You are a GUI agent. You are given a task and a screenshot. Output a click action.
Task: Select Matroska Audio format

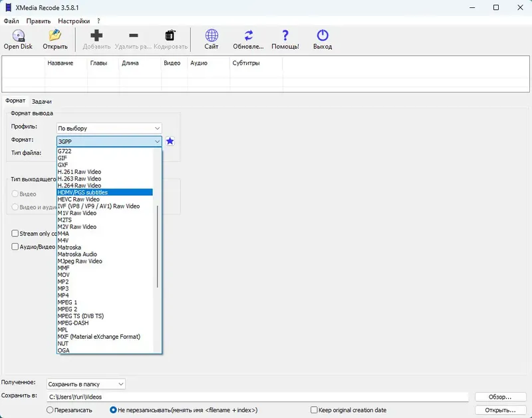[105, 254]
